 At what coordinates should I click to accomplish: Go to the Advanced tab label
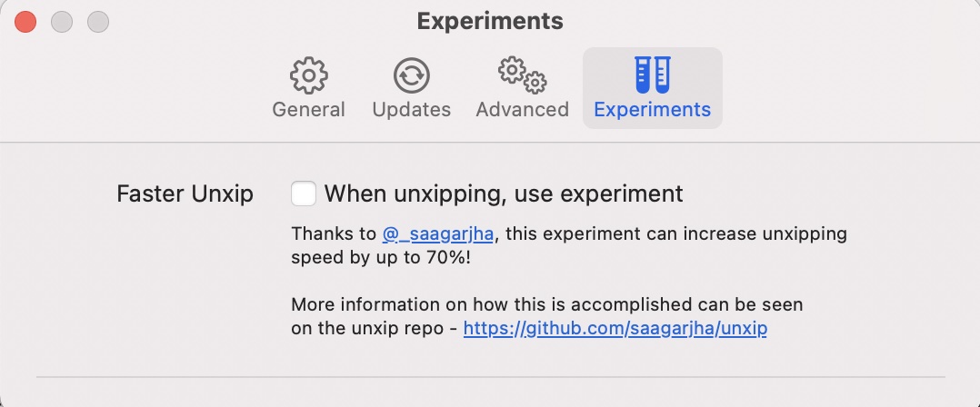coord(522,110)
